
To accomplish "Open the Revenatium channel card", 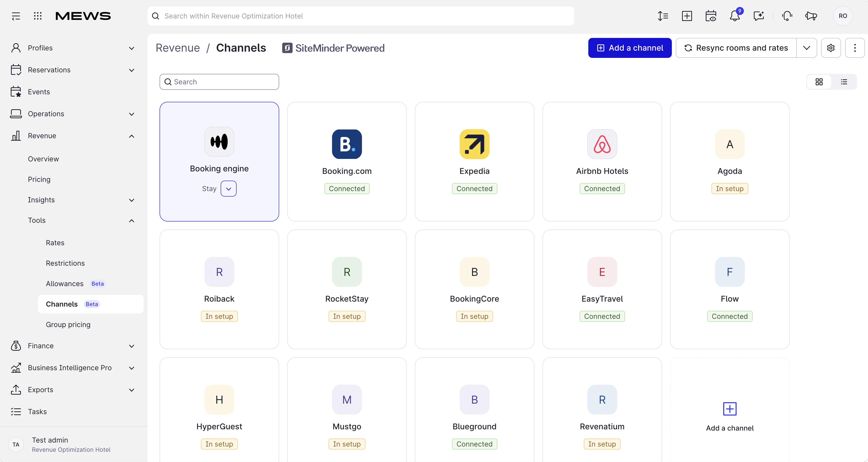I will tap(602, 409).
